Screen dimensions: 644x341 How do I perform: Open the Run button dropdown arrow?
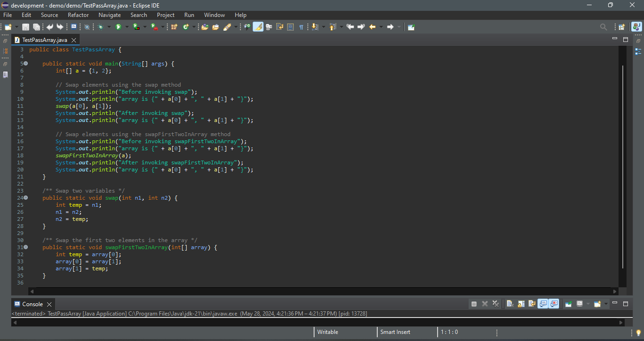click(126, 27)
